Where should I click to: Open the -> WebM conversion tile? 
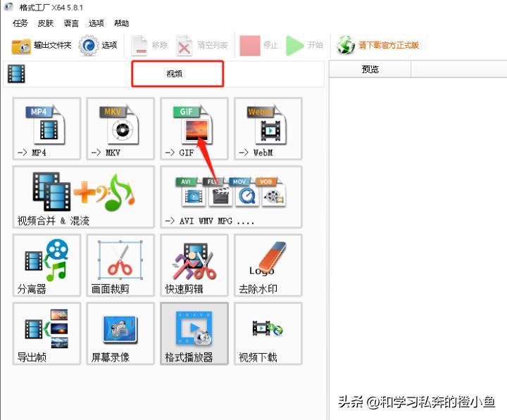coord(268,129)
